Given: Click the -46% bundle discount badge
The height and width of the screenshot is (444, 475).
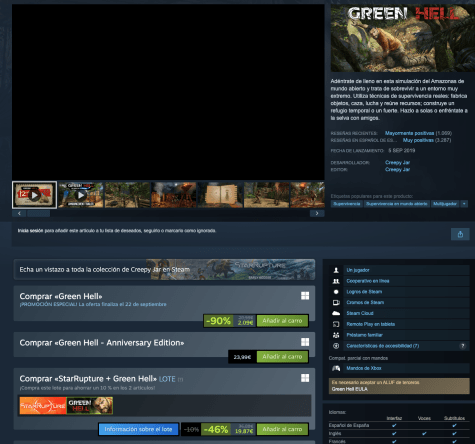Looking at the screenshot, I should (216, 429).
